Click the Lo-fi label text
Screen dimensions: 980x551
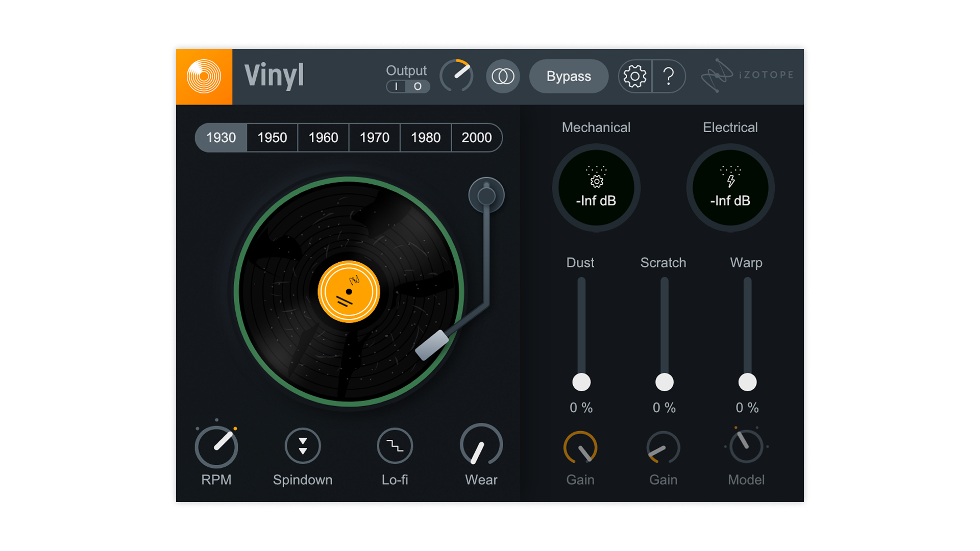pyautogui.click(x=395, y=480)
